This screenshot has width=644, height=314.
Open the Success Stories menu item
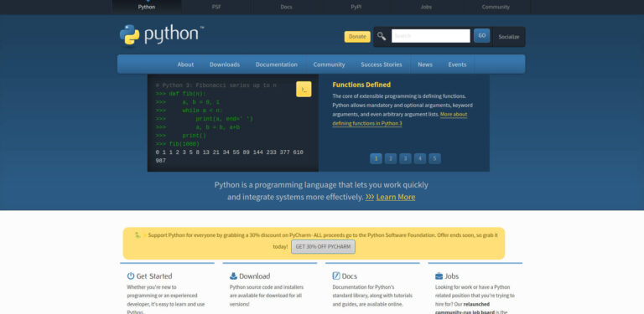pyautogui.click(x=382, y=64)
